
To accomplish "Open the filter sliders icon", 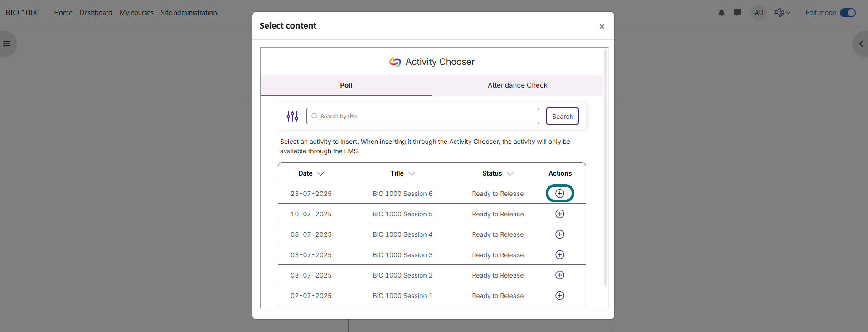I will (x=292, y=116).
